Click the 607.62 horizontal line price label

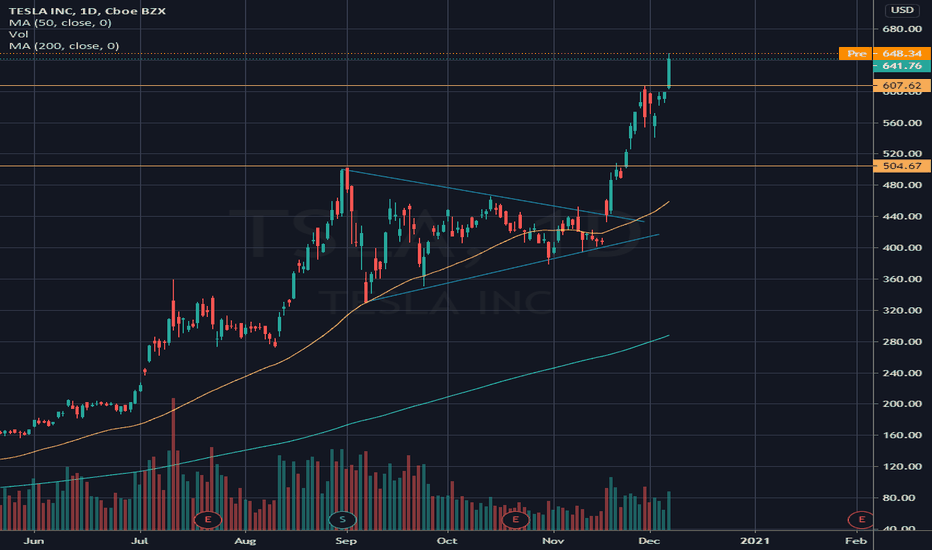(x=902, y=86)
